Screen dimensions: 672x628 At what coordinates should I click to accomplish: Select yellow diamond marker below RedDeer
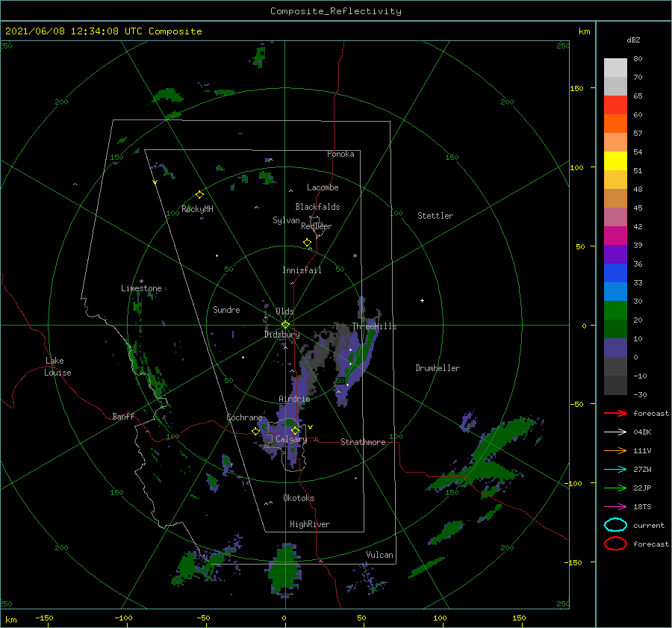coord(307,242)
